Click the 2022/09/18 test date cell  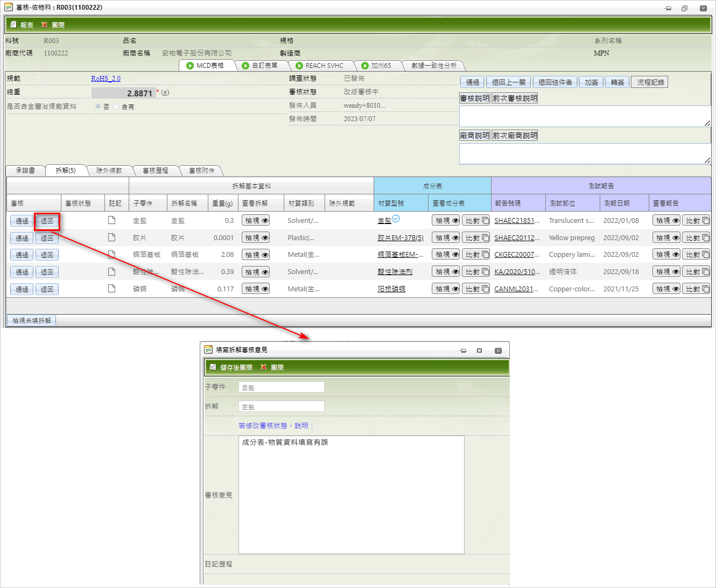[x=621, y=272]
